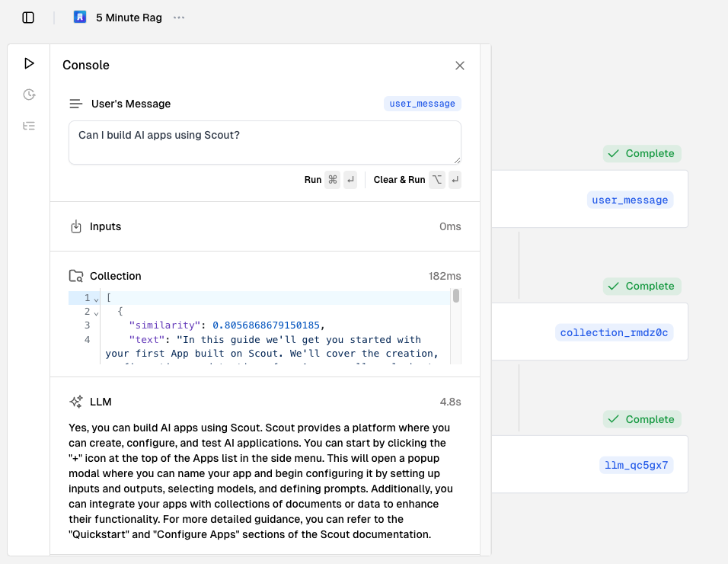Click the 5 Minute Rag app icon
This screenshot has width=728, height=564.
click(80, 17)
